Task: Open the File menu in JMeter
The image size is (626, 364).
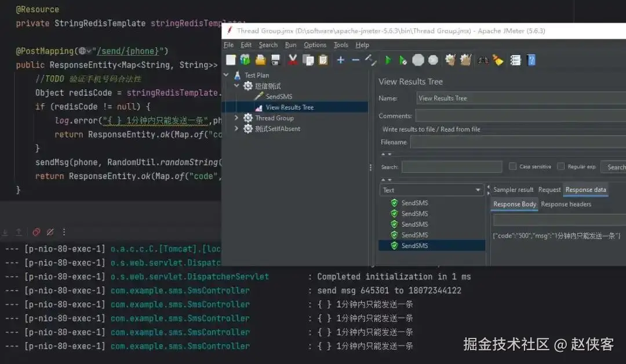Action: [x=228, y=45]
